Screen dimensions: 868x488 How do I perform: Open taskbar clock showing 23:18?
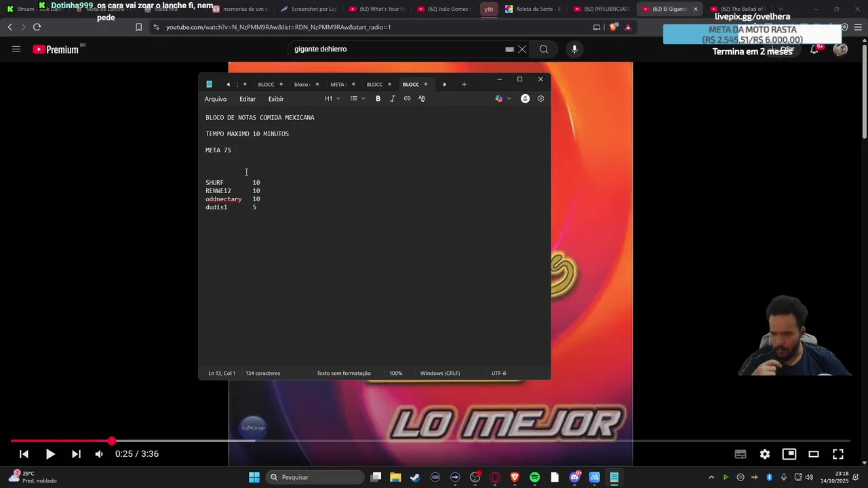tap(834, 477)
